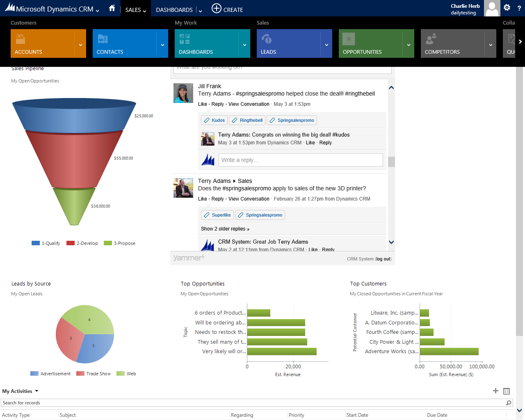The height and width of the screenshot is (420, 525).
Task: Open the Leads tile
Action: 289,43
